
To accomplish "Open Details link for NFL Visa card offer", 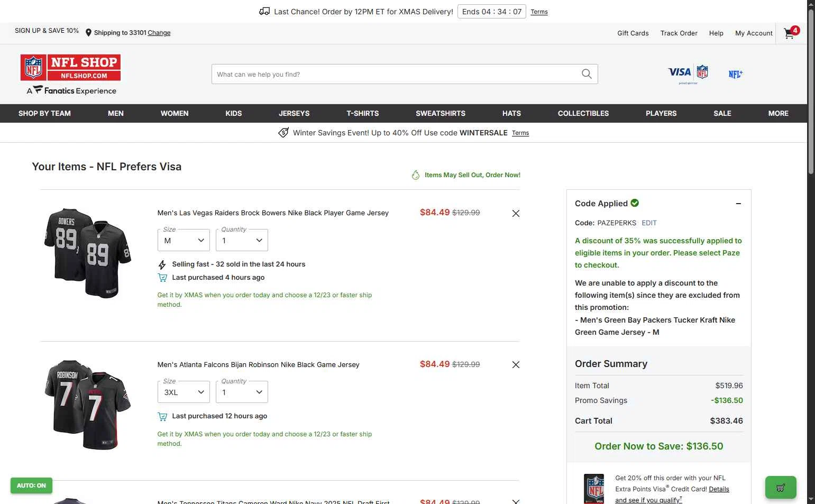I will pos(719,489).
